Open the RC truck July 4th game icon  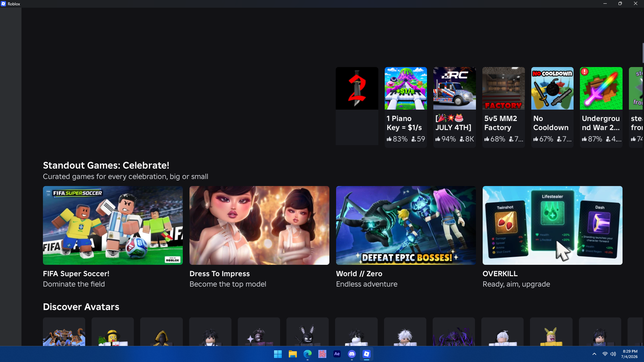(x=454, y=88)
